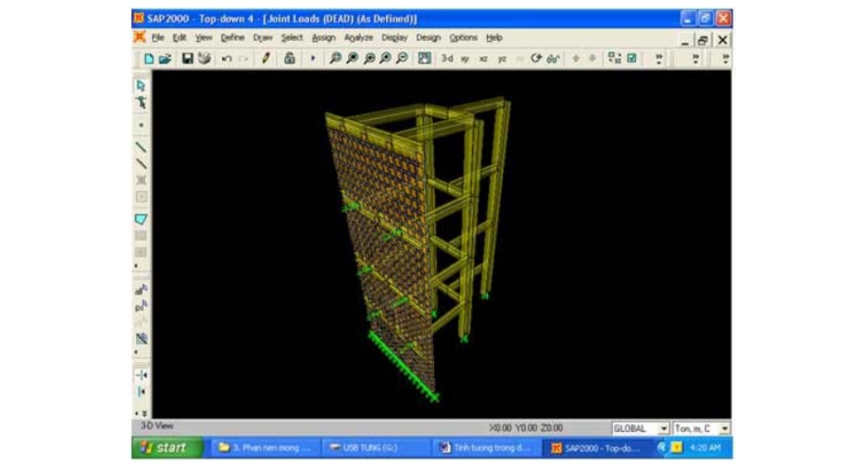Switch to the 3-d view

point(447,59)
